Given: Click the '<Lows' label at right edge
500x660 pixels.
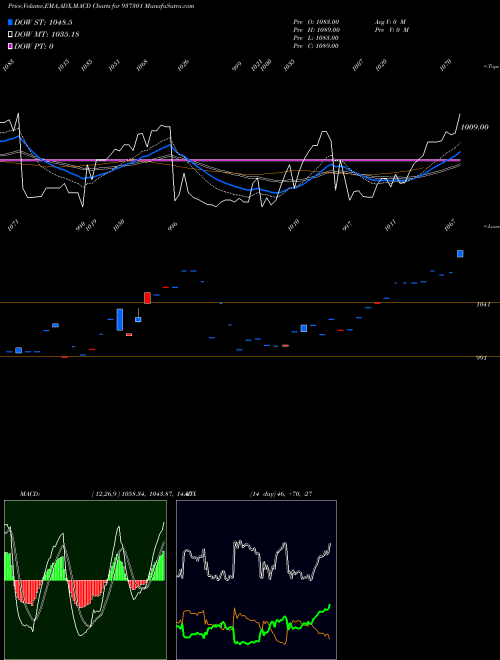Looking at the screenshot, I should click(x=492, y=226).
